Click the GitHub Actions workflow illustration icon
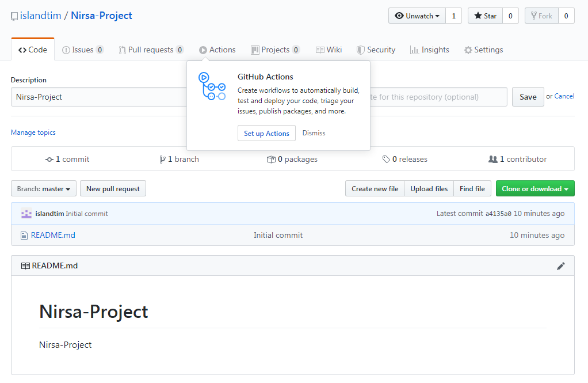 [x=212, y=86]
